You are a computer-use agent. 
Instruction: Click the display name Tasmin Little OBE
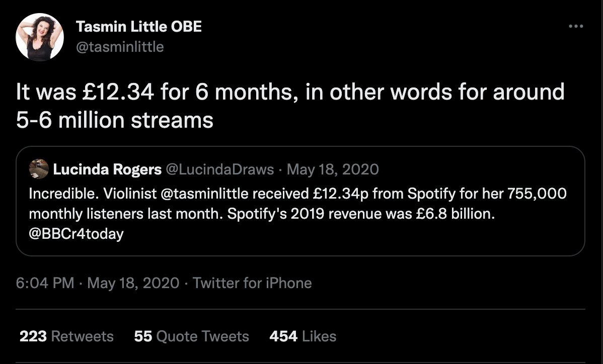coord(138,27)
